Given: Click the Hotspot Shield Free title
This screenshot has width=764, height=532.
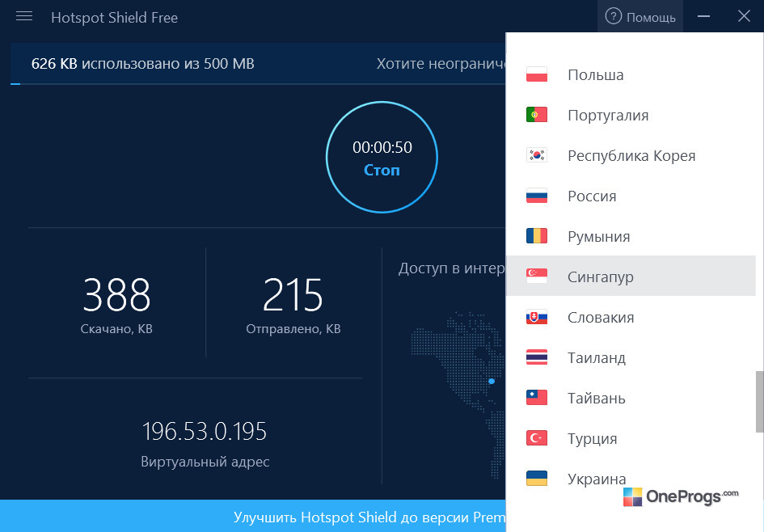Looking at the screenshot, I should point(115,18).
